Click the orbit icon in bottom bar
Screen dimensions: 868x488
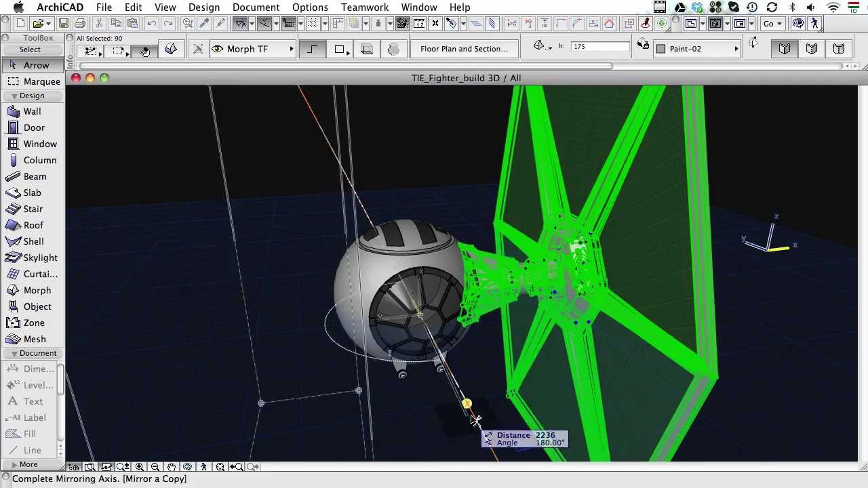coord(187,467)
